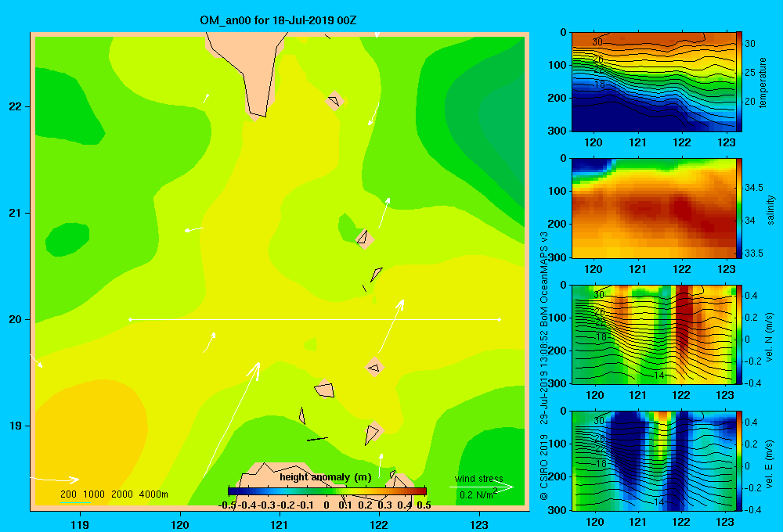This screenshot has height=532, width=783.
Task: Click latitude label 19 on main map axis
Action: click(15, 426)
